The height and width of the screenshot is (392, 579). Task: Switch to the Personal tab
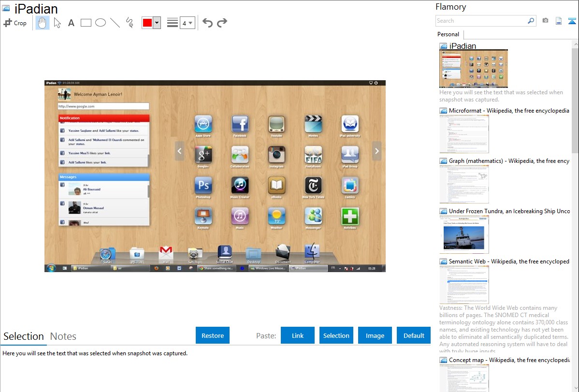click(449, 34)
